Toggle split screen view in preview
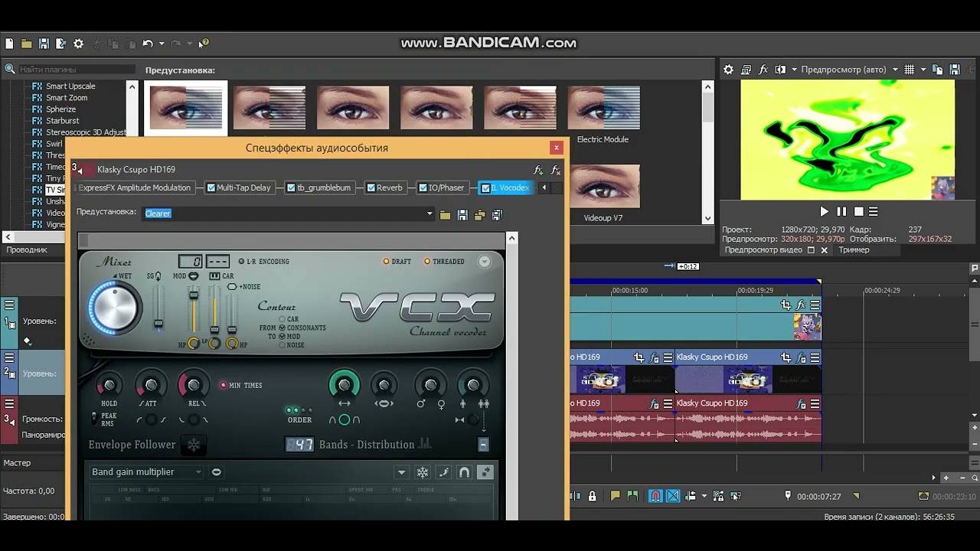Screen dimensions: 980x551 [x=780, y=70]
